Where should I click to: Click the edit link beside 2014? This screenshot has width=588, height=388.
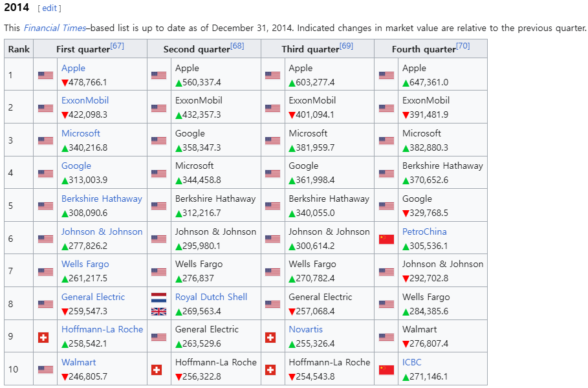pyautogui.click(x=49, y=8)
